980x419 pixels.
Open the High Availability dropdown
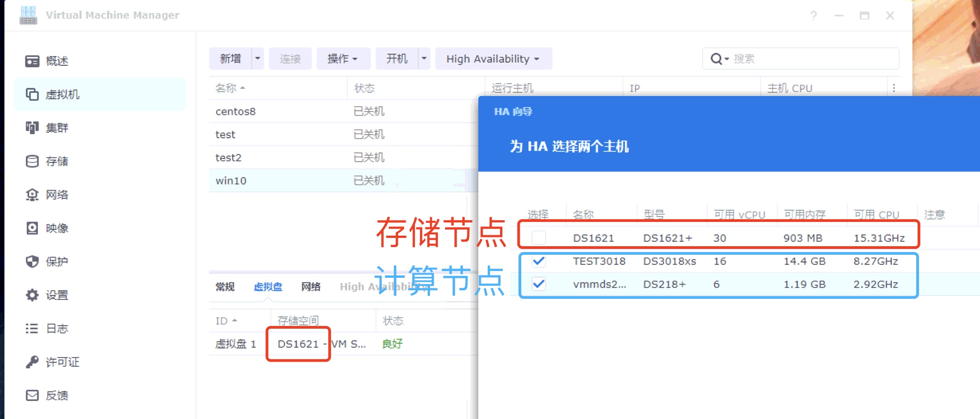point(493,59)
